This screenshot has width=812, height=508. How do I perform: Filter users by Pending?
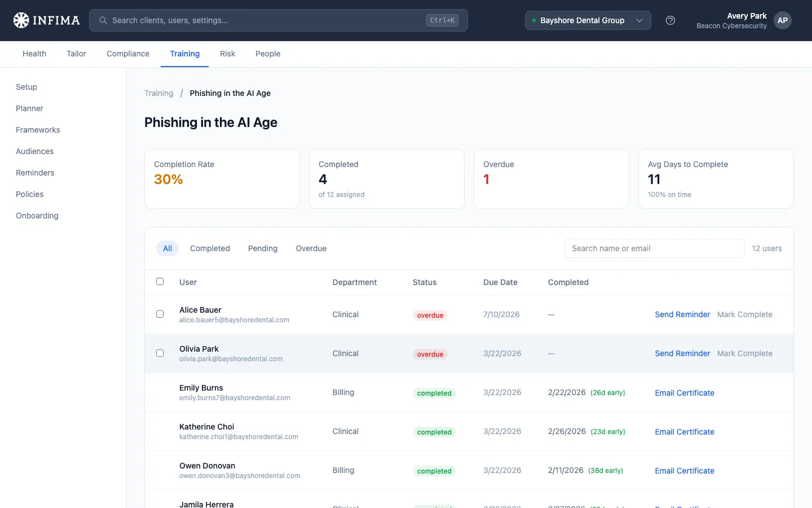[263, 248]
